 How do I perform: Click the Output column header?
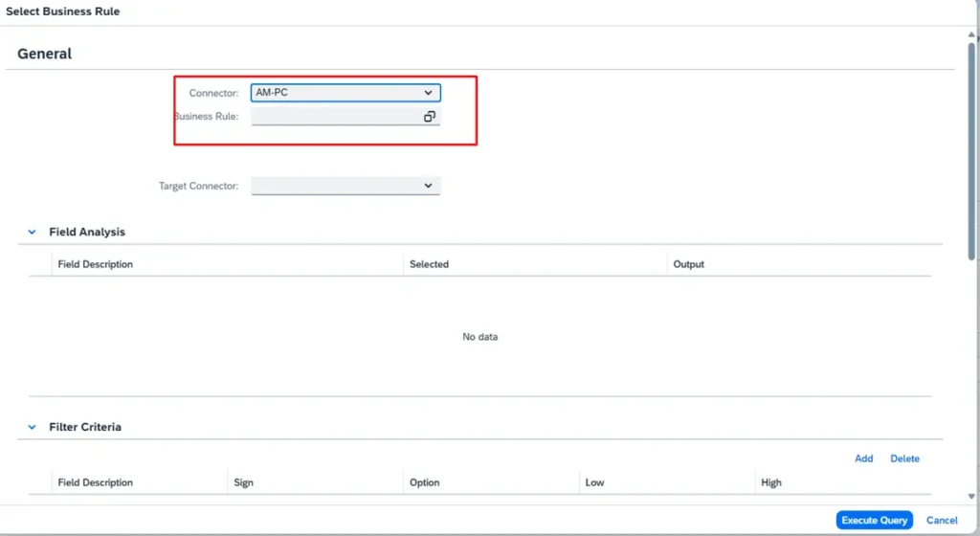pyautogui.click(x=688, y=264)
